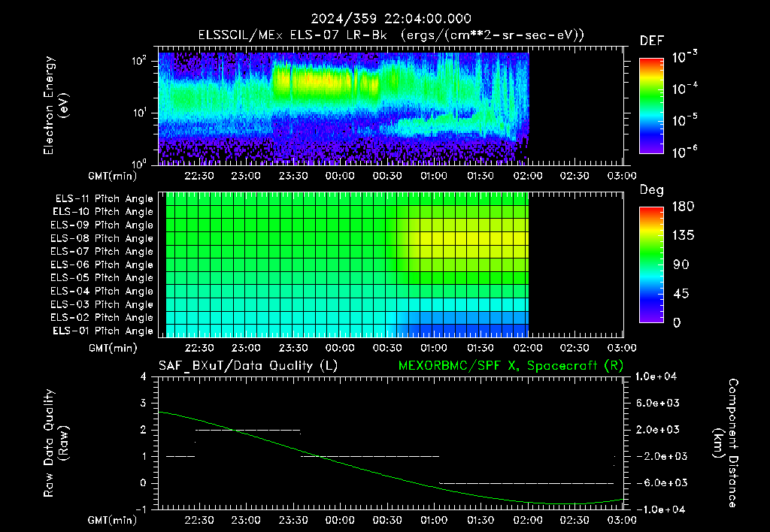This screenshot has height=532, width=770.
Task: Click the 03:00 time label under data quality panel
Action: tap(622, 520)
